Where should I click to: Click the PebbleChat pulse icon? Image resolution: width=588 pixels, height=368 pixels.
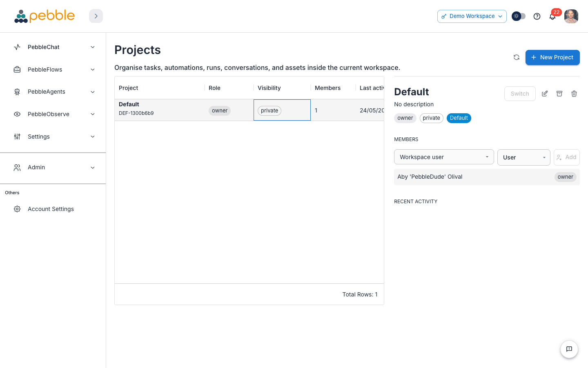[x=17, y=47]
